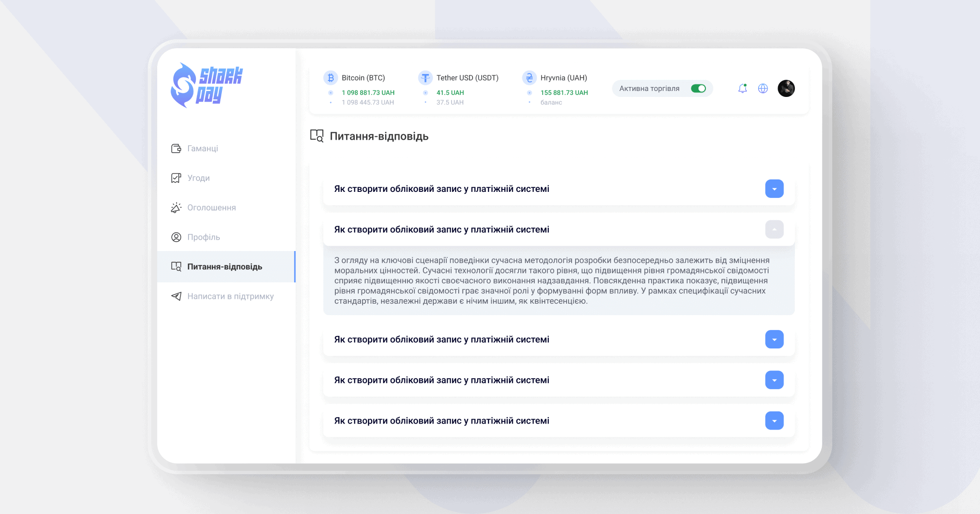This screenshot has height=514, width=980.
Task: Select the Питання-відповідь sidebar item
Action: [226, 266]
